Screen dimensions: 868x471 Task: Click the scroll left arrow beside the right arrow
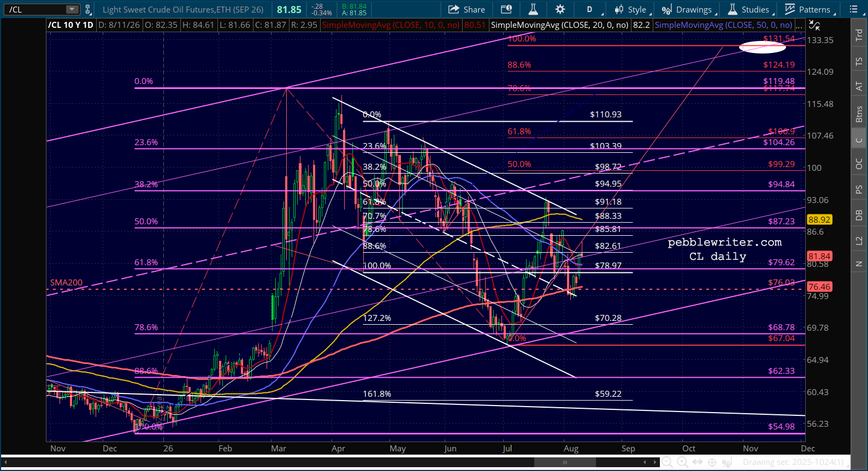click(645, 462)
